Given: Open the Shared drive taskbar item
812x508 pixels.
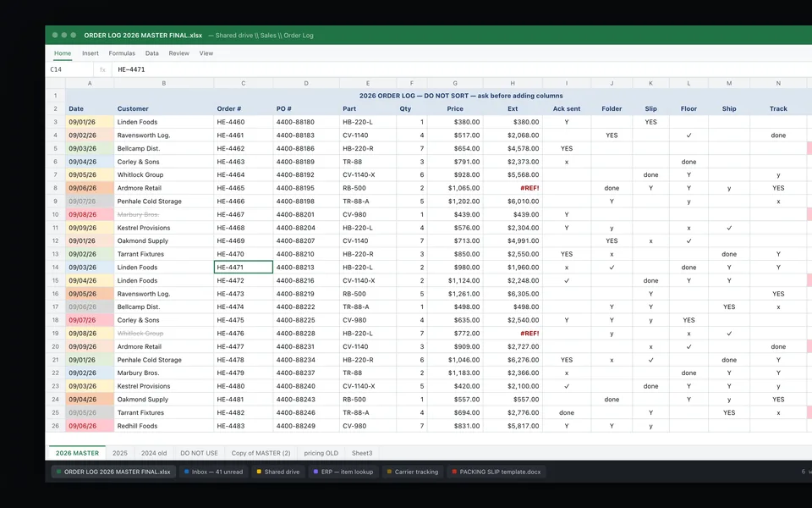Looking at the screenshot, I should (x=278, y=472).
